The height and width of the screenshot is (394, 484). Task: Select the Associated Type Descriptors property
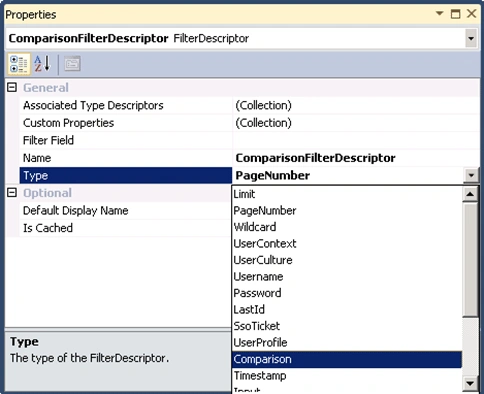point(126,105)
